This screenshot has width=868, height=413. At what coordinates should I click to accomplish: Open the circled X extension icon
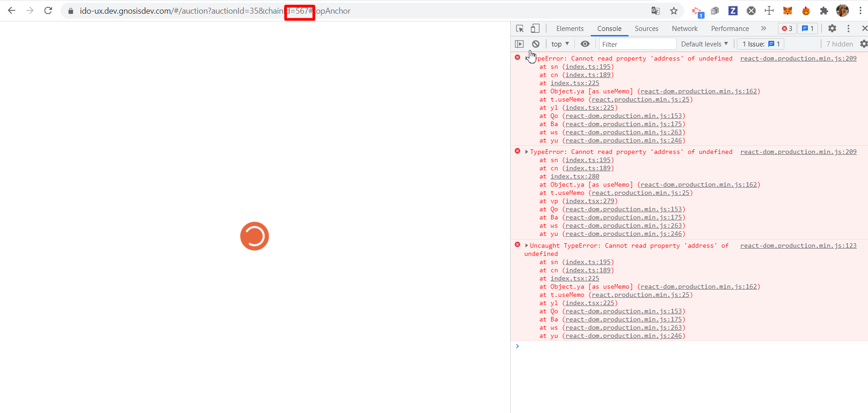pos(751,10)
